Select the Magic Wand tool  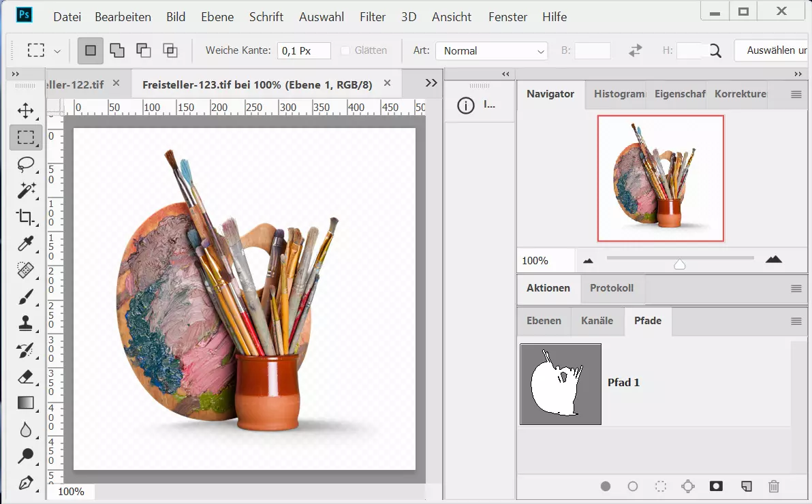coord(26,191)
